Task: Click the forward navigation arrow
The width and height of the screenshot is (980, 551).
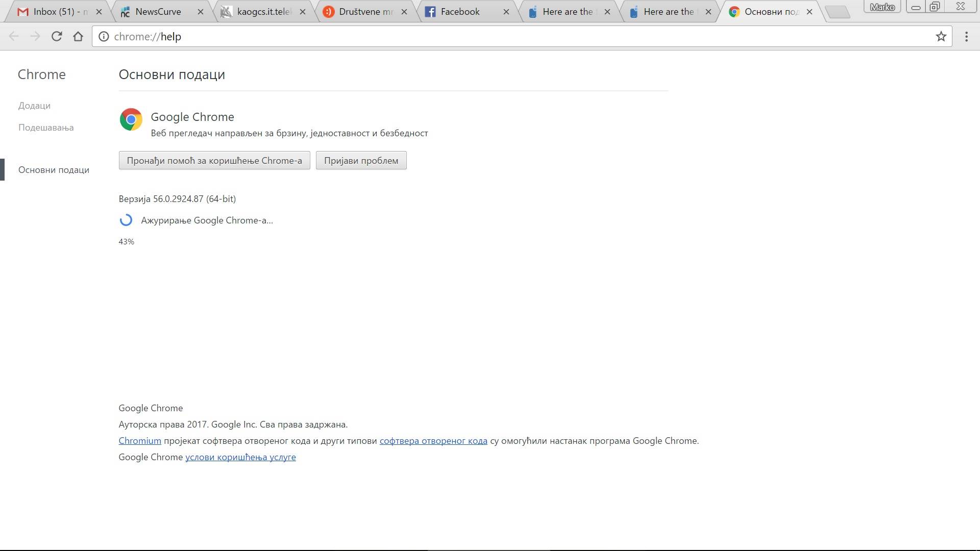Action: coord(35,36)
